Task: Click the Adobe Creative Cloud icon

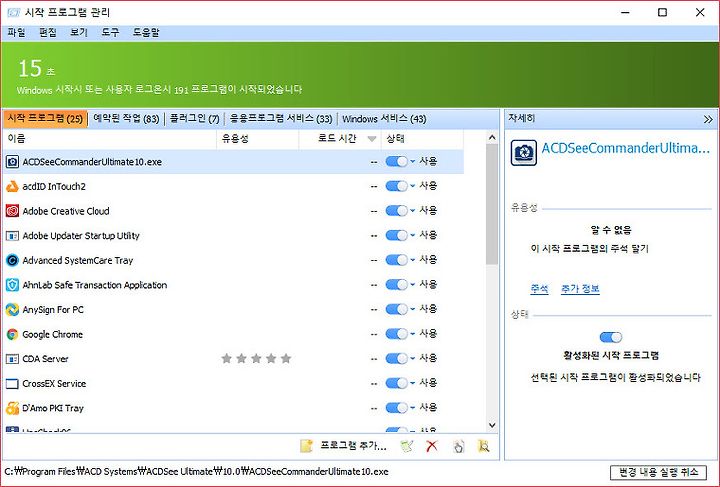Action: [x=12, y=211]
